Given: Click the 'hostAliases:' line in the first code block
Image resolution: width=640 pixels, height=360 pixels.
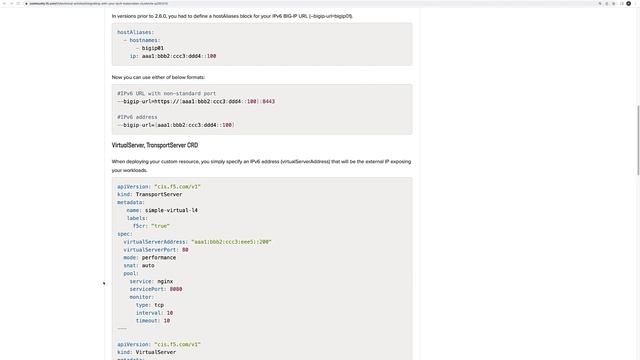Looking at the screenshot, I should 136,32.
